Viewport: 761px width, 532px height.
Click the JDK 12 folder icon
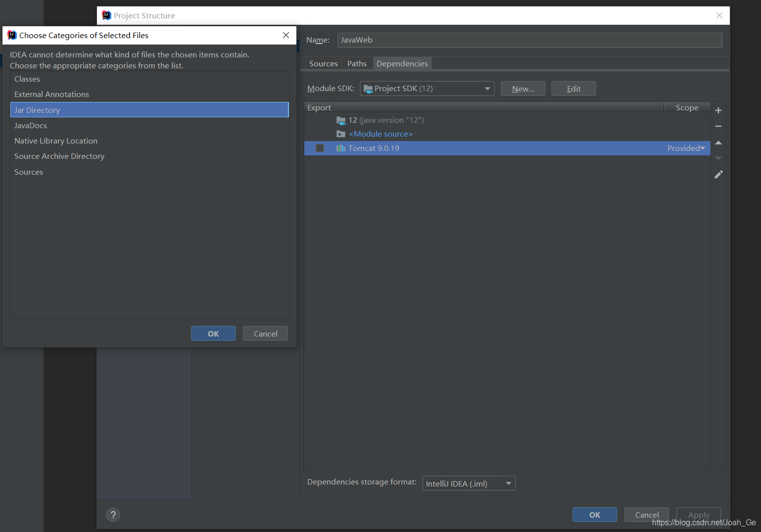(x=341, y=120)
